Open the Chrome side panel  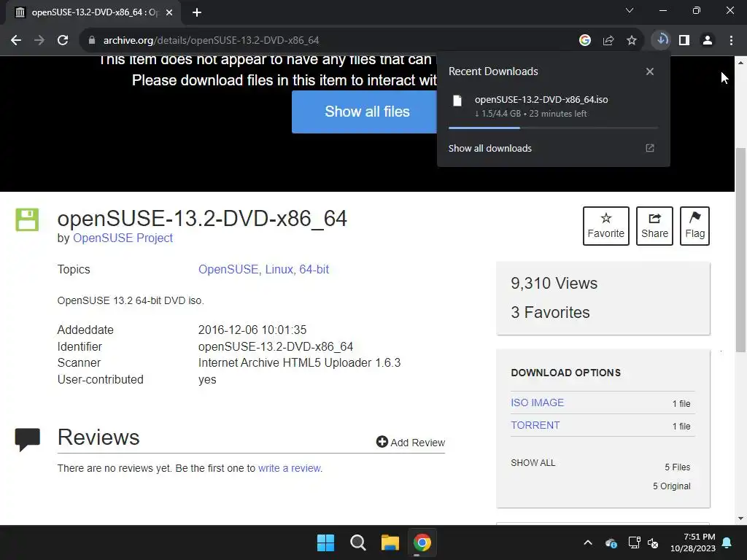684,41
